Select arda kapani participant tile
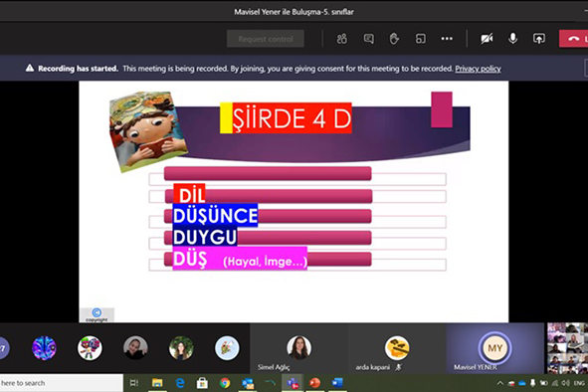The height and width of the screenshot is (392, 588). click(397, 348)
